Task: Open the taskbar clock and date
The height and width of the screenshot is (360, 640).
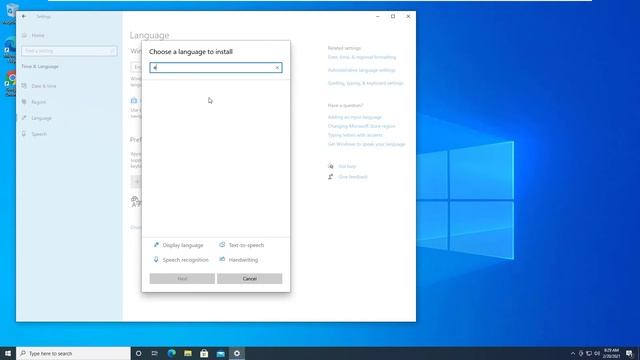Action: point(611,353)
